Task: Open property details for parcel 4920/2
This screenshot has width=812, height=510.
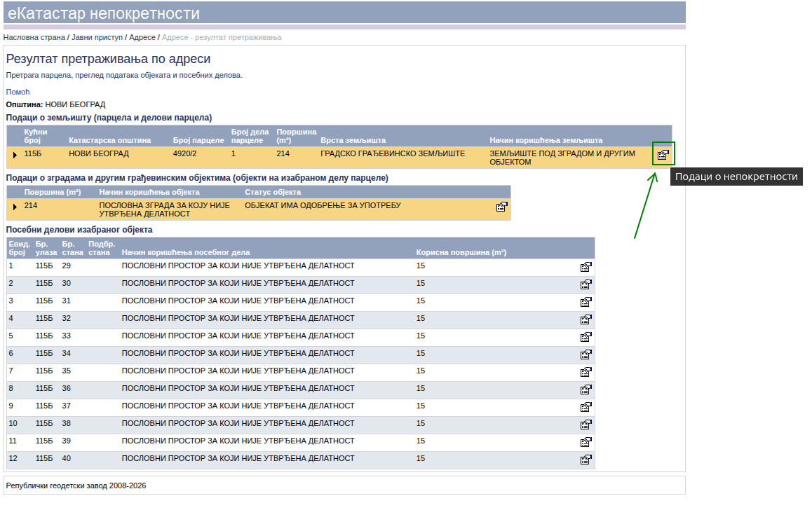Action: 663,155
